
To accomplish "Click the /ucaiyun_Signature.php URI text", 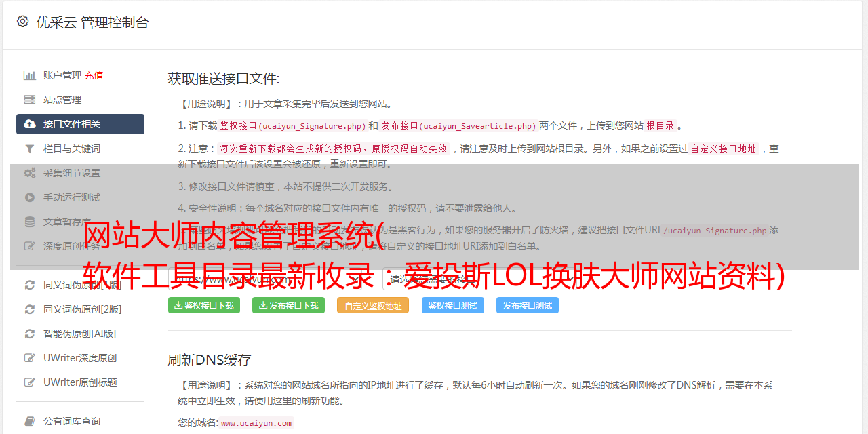I will [x=715, y=230].
